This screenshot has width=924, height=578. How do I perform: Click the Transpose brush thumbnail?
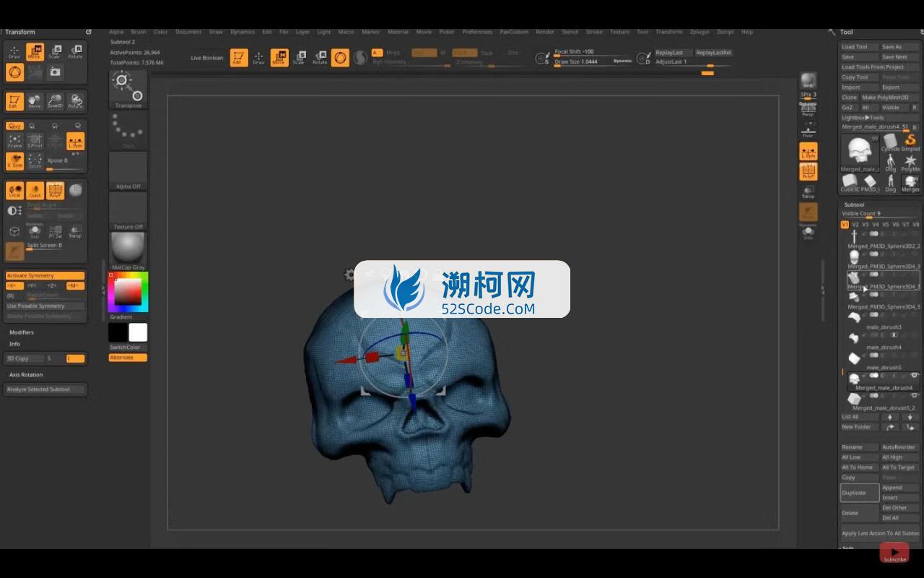pos(128,90)
